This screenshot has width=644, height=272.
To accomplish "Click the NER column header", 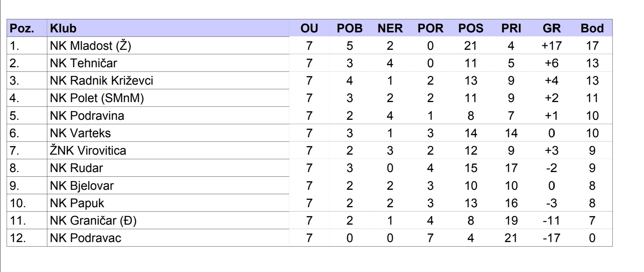I will [390, 28].
